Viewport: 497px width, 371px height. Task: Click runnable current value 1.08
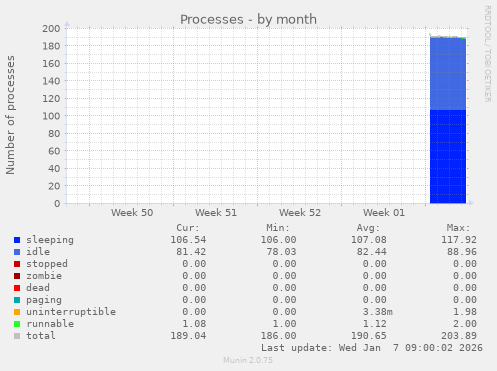194,324
